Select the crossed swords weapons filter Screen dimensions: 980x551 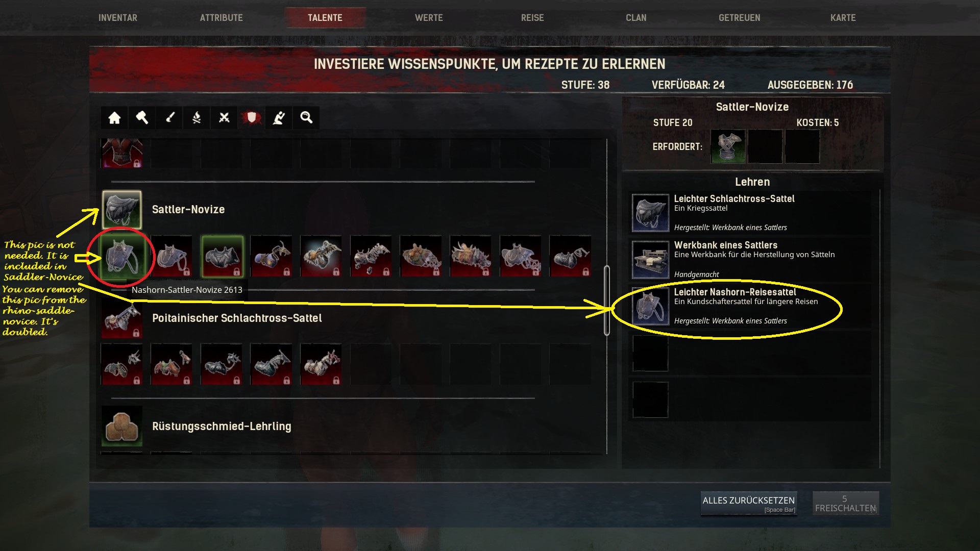coord(224,118)
